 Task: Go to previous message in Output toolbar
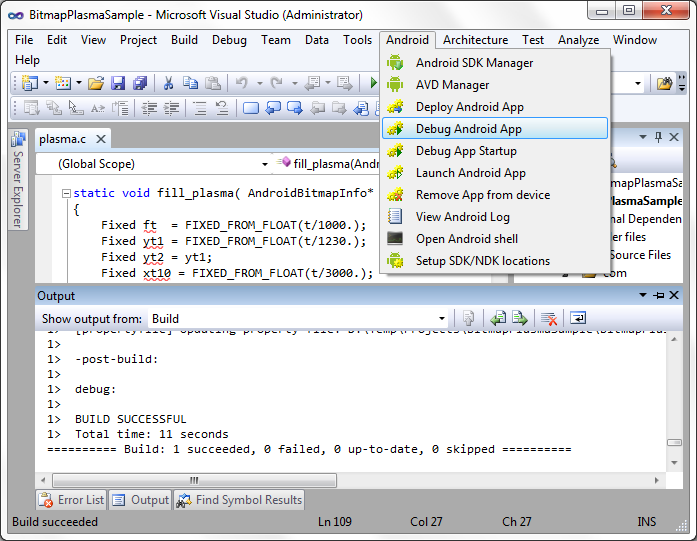tap(498, 318)
